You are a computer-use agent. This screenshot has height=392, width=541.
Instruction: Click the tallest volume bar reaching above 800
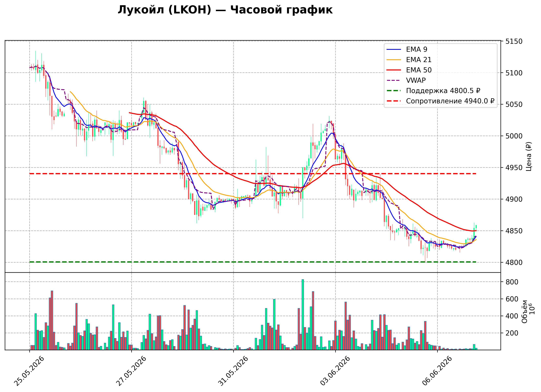point(303,315)
